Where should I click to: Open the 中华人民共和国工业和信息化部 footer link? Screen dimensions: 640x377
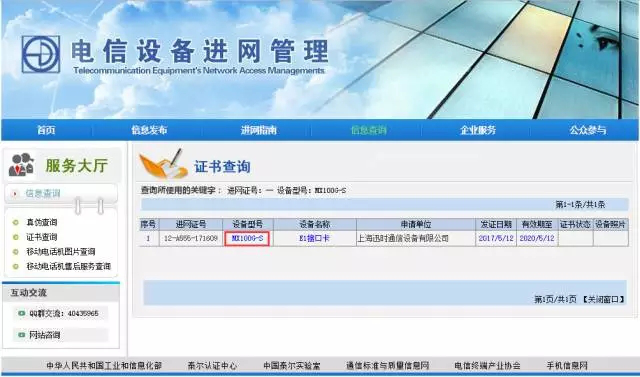tap(104, 365)
